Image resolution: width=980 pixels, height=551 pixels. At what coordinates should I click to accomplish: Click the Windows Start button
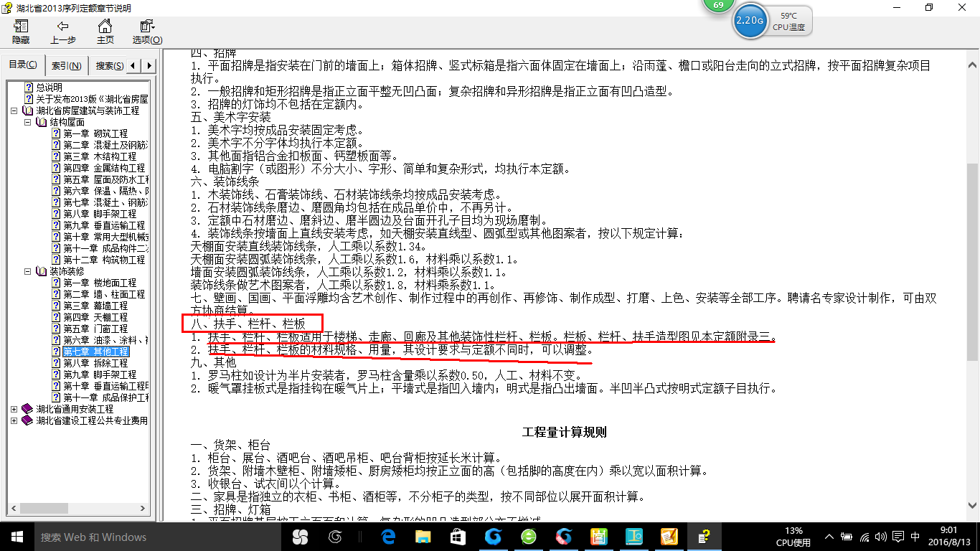[x=17, y=537]
